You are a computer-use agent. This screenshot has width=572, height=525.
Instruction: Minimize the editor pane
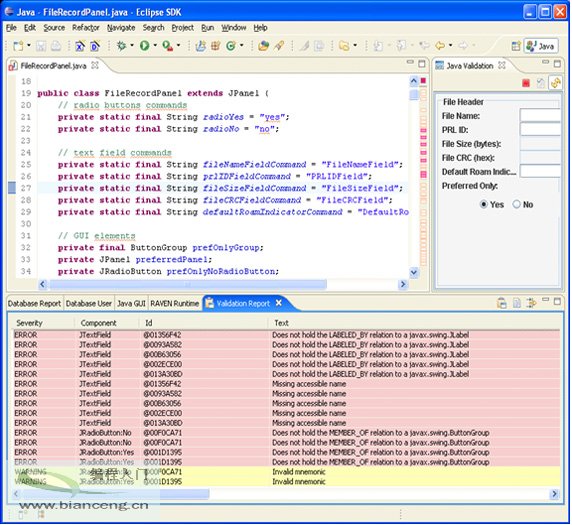coord(410,63)
